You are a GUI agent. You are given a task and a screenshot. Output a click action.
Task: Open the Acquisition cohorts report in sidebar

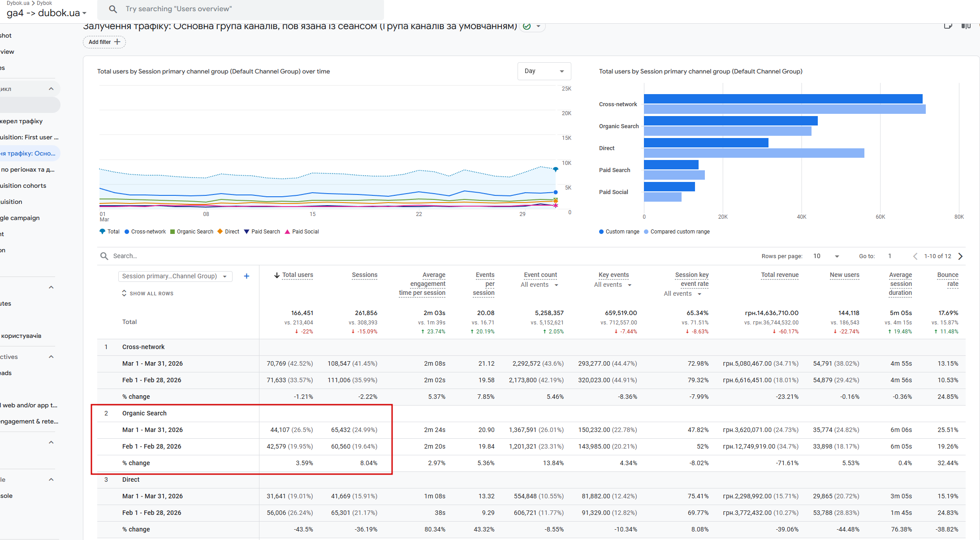(x=23, y=186)
